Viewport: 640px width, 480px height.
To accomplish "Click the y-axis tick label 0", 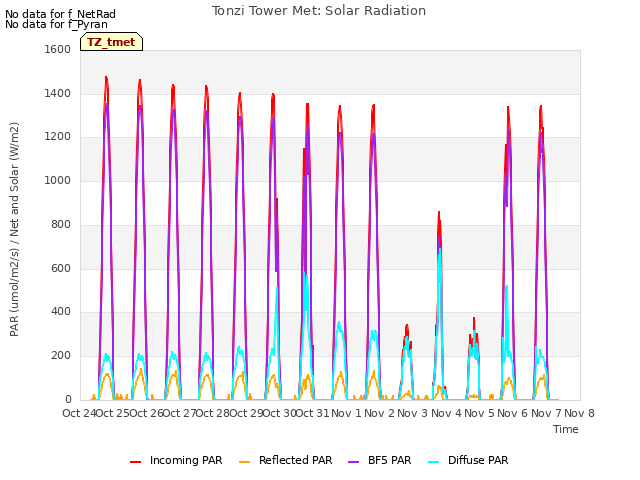I will 68,399.
